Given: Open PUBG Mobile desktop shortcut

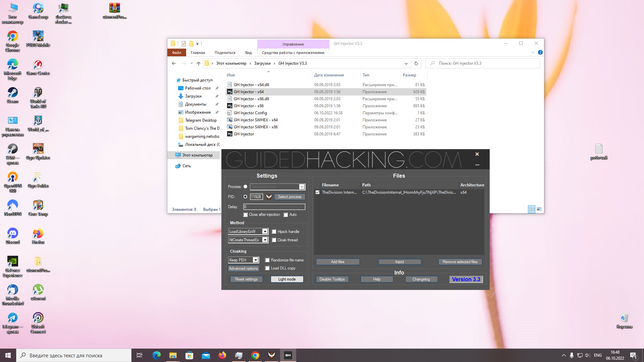Looking at the screenshot, I should tap(38, 39).
